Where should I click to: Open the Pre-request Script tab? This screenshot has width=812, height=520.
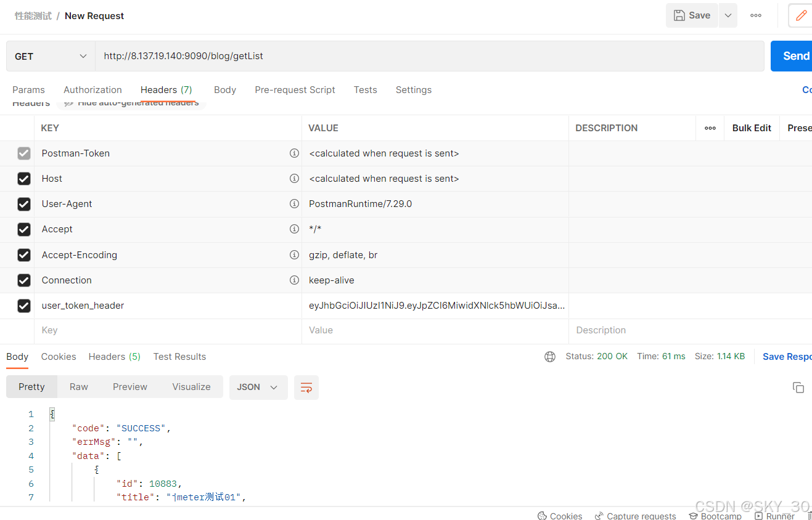click(295, 90)
